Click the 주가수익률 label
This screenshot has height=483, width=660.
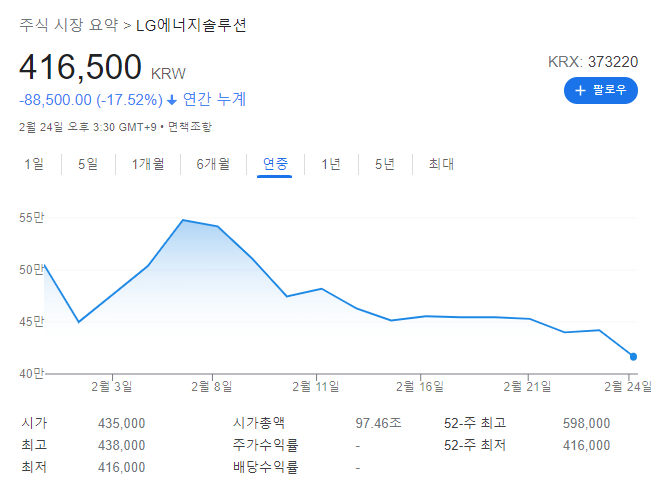(265, 445)
